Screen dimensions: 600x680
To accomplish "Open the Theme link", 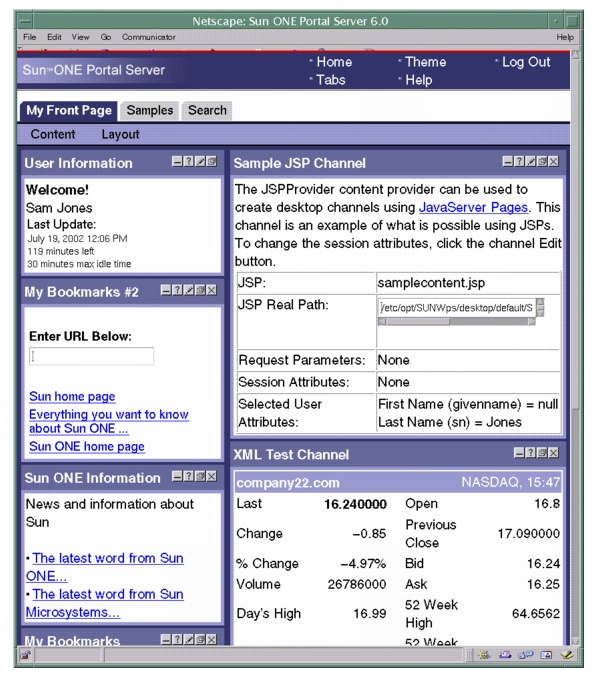I will [426, 62].
